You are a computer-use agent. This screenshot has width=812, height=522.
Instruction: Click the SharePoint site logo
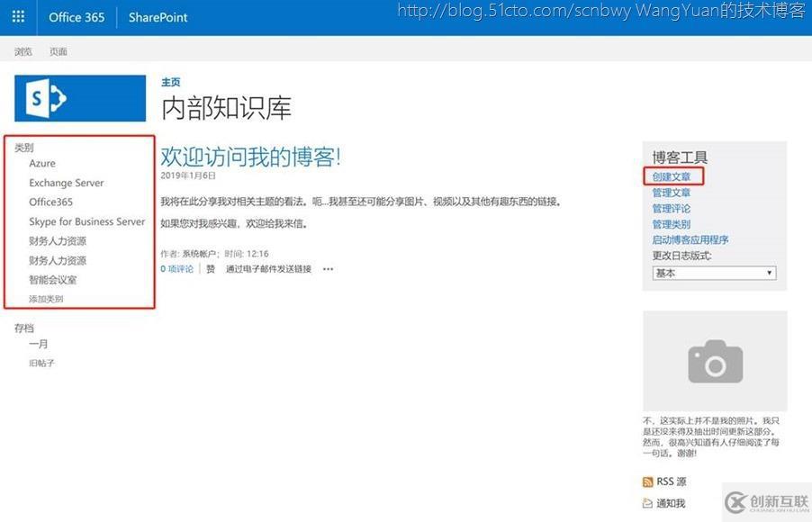pyautogui.click(x=80, y=98)
